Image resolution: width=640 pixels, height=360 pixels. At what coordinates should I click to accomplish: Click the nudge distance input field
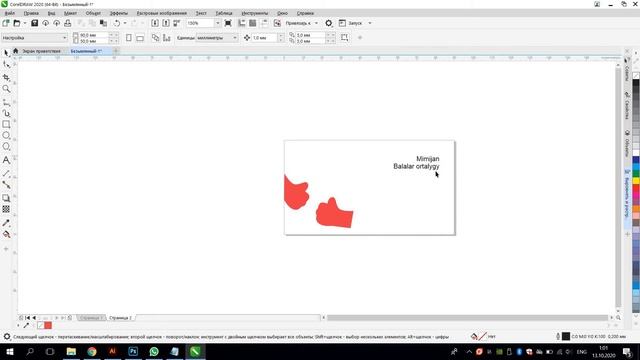click(264, 38)
